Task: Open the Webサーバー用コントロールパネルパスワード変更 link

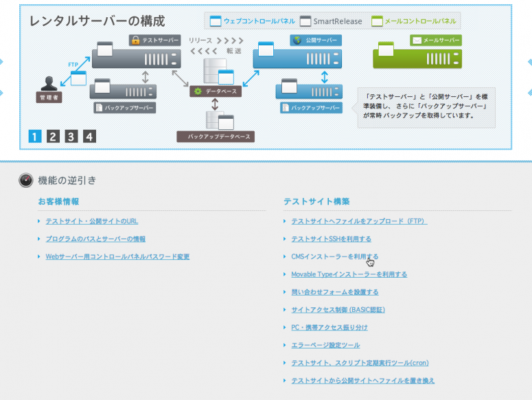Action: point(117,257)
